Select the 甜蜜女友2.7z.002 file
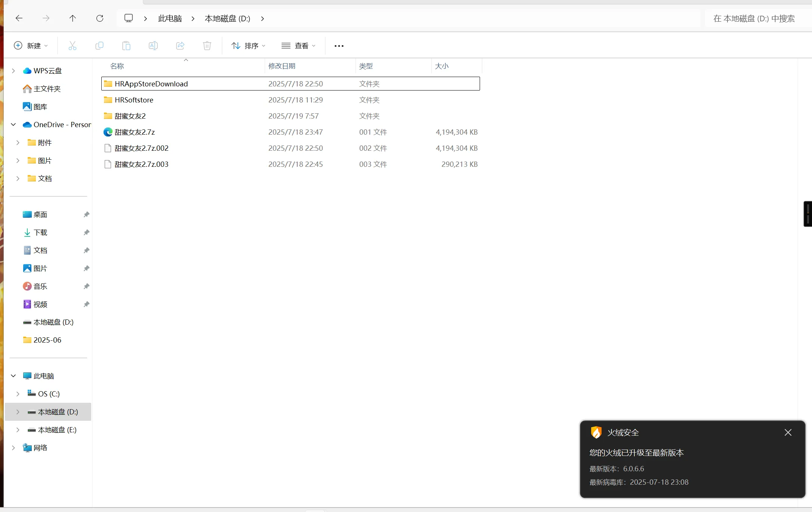 290,148
